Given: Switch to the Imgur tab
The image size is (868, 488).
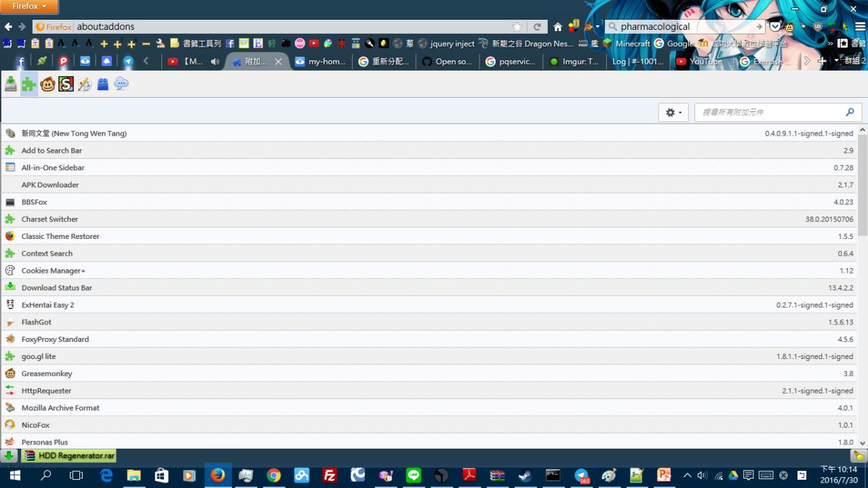Looking at the screenshot, I should pos(574,61).
